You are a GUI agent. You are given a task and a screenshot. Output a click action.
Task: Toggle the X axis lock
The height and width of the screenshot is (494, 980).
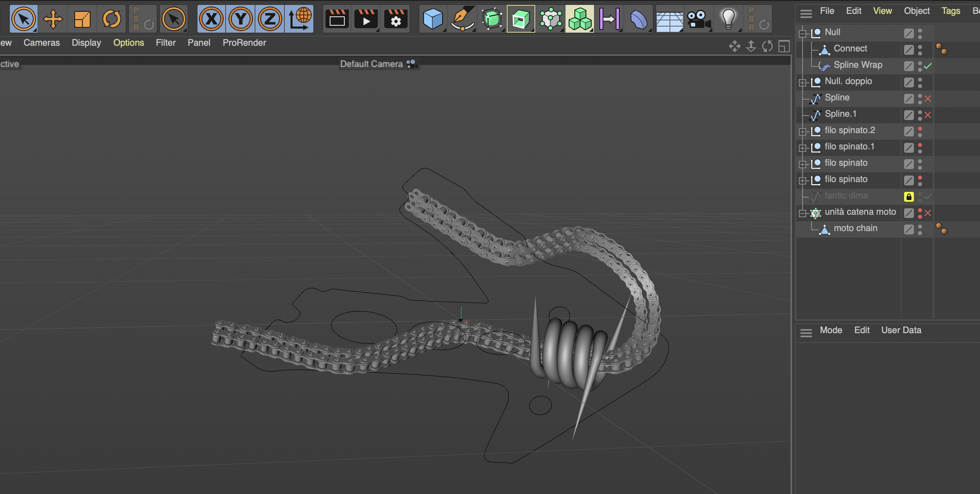point(211,19)
